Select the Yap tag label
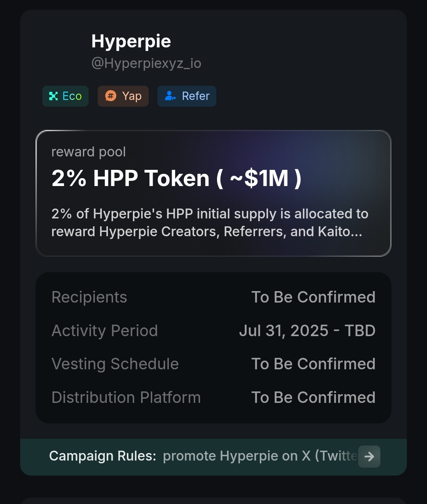427x504 pixels. pos(132,96)
